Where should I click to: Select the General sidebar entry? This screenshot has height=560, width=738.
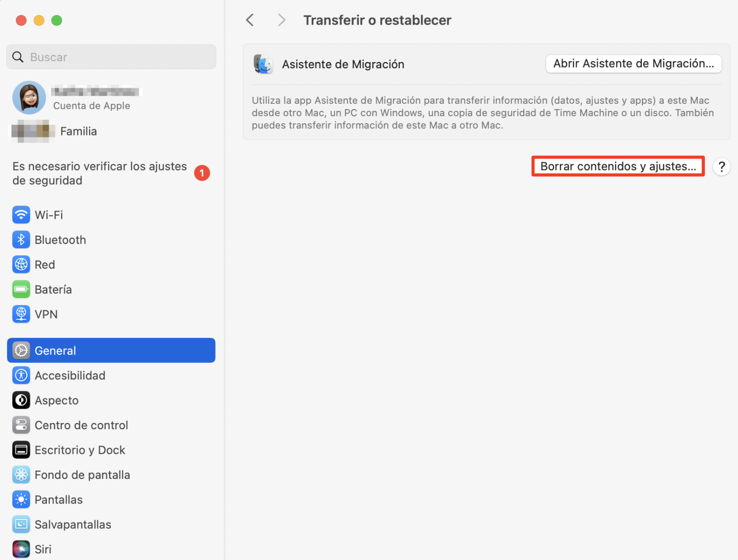coord(55,350)
